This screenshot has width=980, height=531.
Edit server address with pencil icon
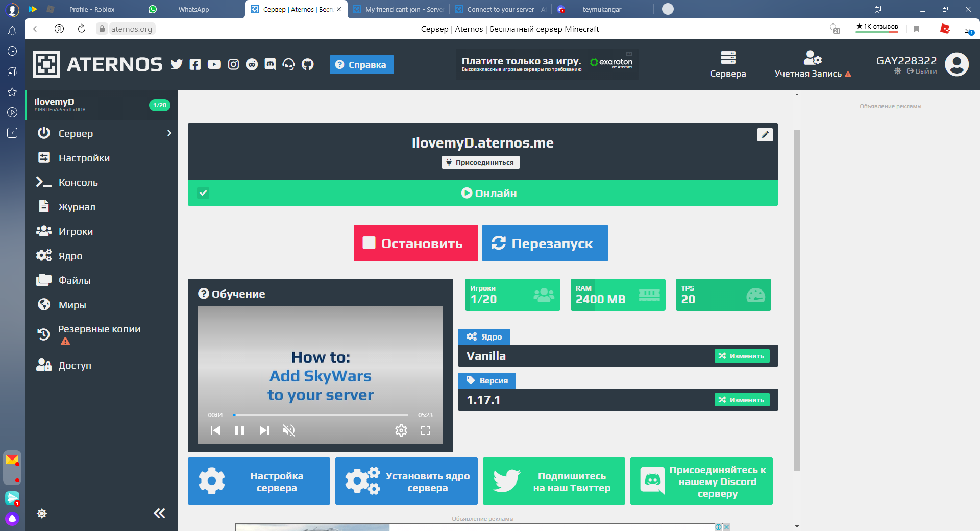pos(765,135)
